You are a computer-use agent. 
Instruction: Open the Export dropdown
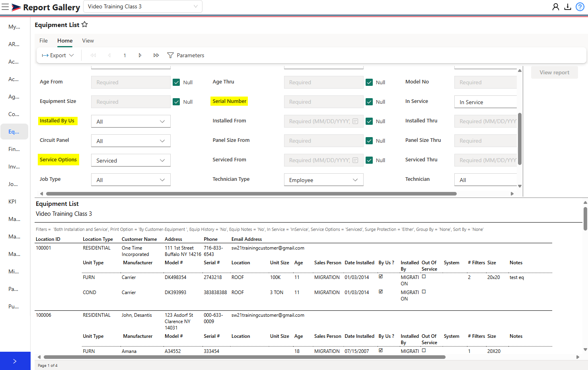coord(58,55)
